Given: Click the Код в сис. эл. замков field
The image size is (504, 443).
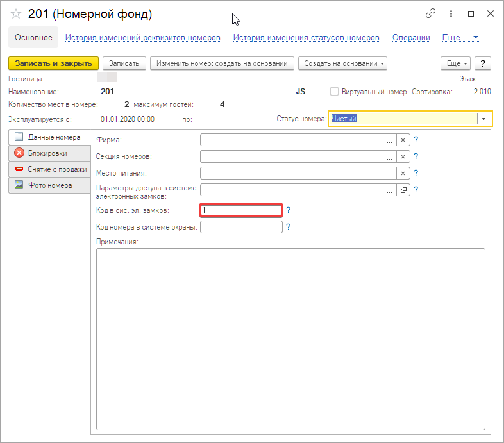Looking at the screenshot, I should (x=241, y=210).
